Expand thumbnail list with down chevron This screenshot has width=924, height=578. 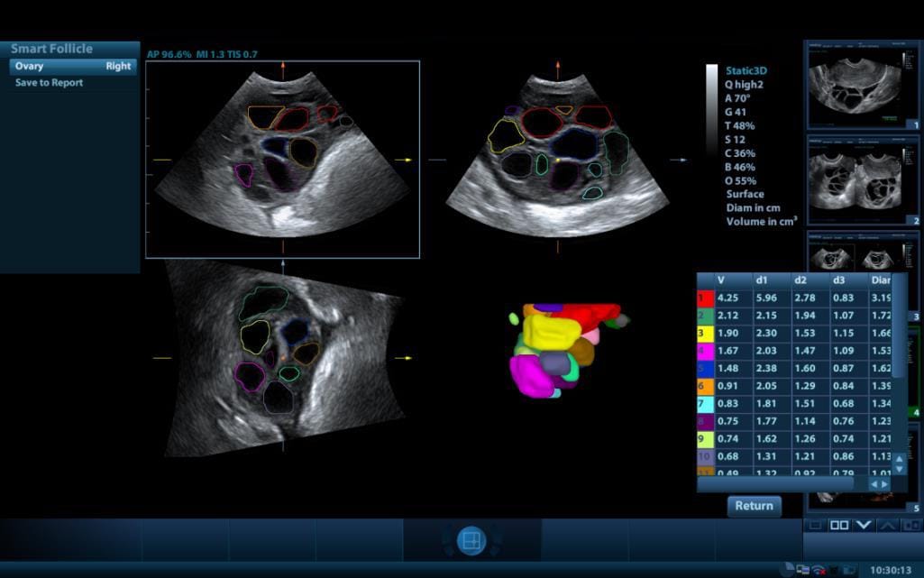click(864, 525)
